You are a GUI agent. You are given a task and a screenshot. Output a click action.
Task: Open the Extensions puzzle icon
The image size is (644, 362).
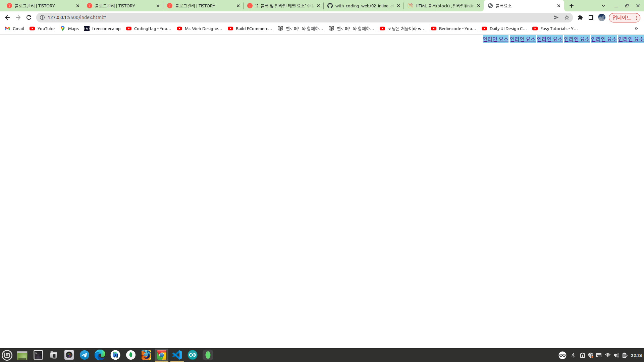pos(580,17)
